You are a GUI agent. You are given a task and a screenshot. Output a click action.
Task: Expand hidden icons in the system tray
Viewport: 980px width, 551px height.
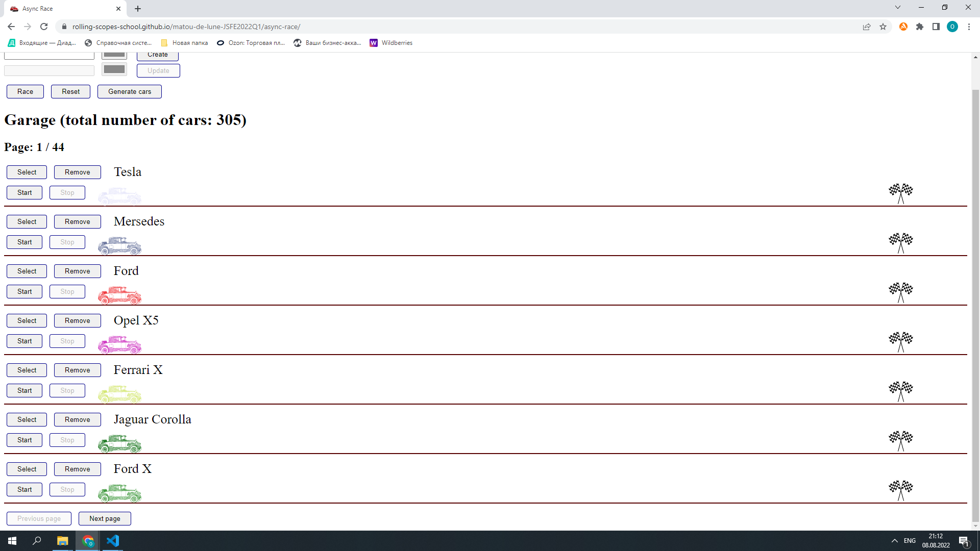pos(895,540)
